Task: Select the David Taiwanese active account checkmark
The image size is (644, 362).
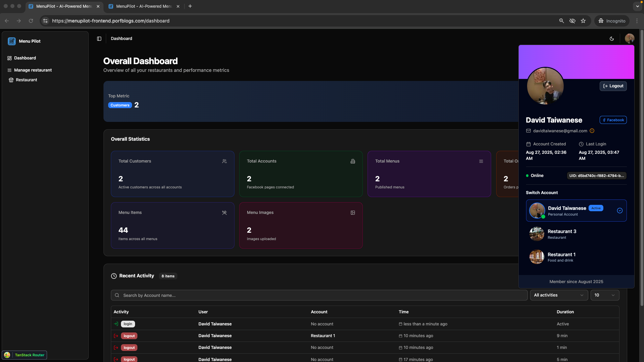Action: pos(619,211)
